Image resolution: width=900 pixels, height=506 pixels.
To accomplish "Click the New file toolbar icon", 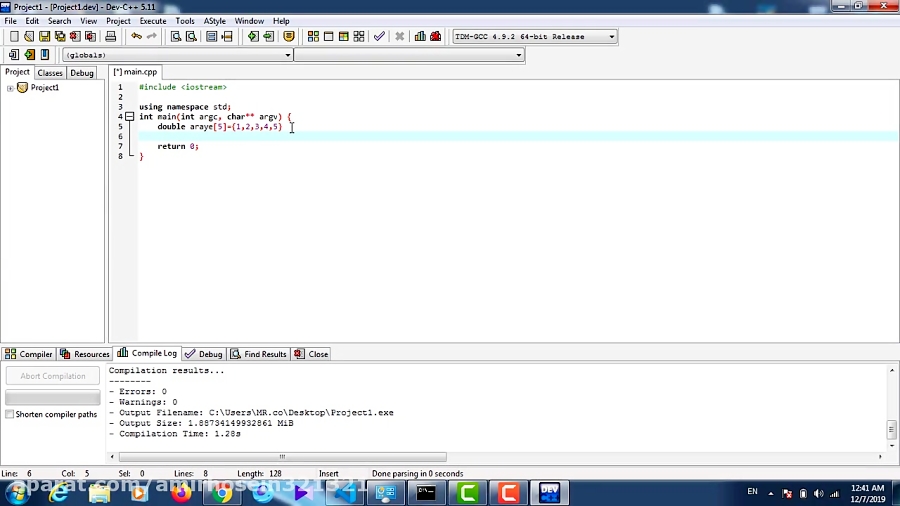I will [x=14, y=37].
